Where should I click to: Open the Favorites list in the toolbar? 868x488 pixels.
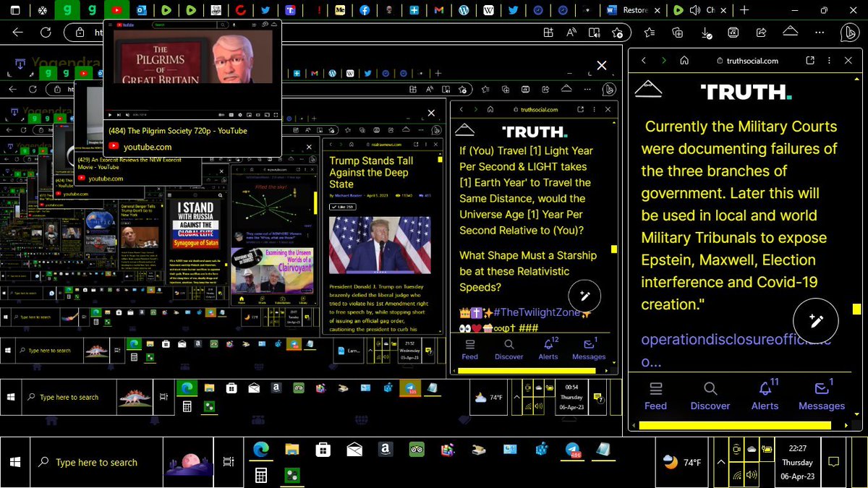[650, 33]
